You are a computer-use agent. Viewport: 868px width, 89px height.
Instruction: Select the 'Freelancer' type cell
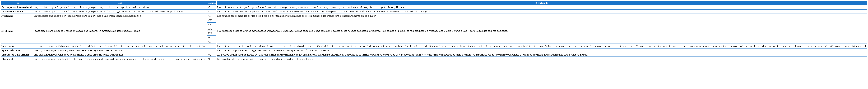(x=7, y=16)
